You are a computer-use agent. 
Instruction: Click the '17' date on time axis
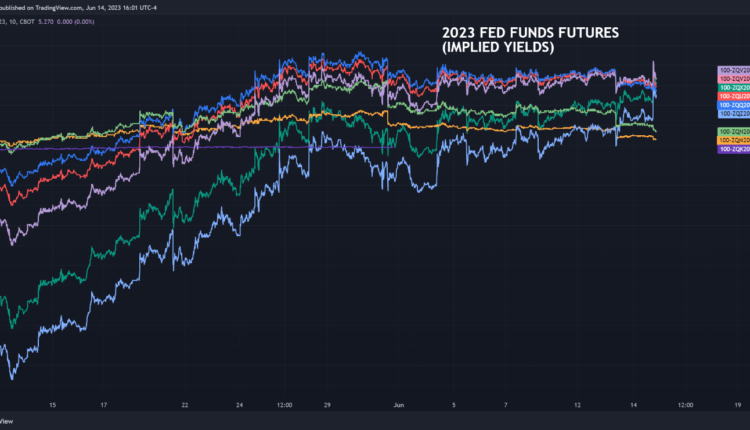[x=104, y=405]
